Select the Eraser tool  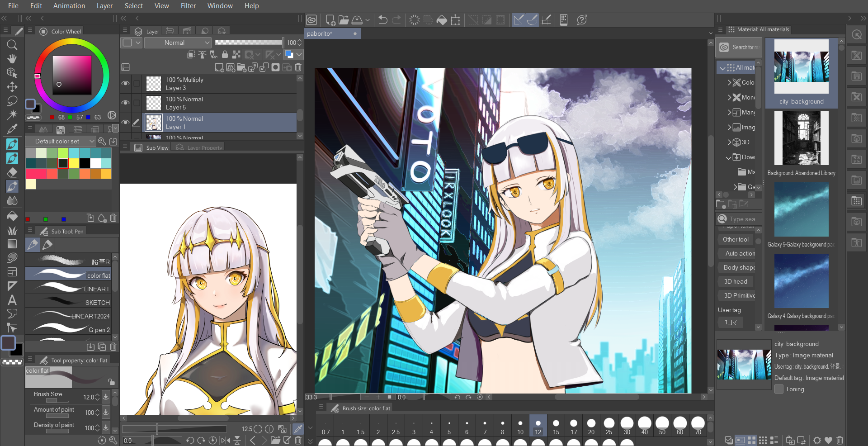[x=12, y=172]
